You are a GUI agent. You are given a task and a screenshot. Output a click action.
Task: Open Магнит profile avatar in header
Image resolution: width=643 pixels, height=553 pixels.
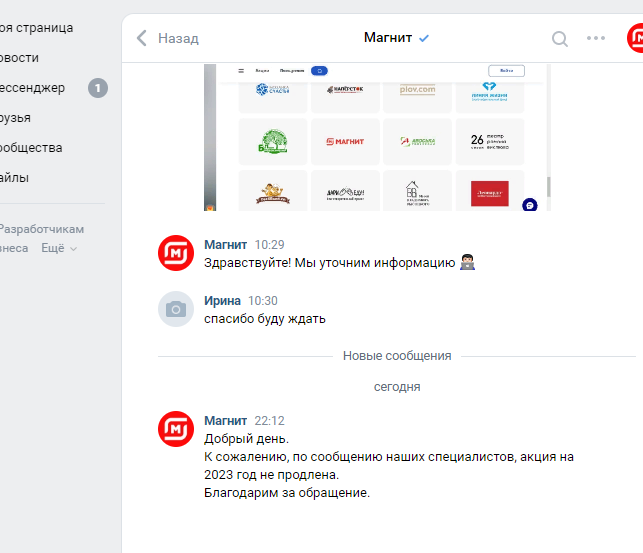tap(635, 38)
